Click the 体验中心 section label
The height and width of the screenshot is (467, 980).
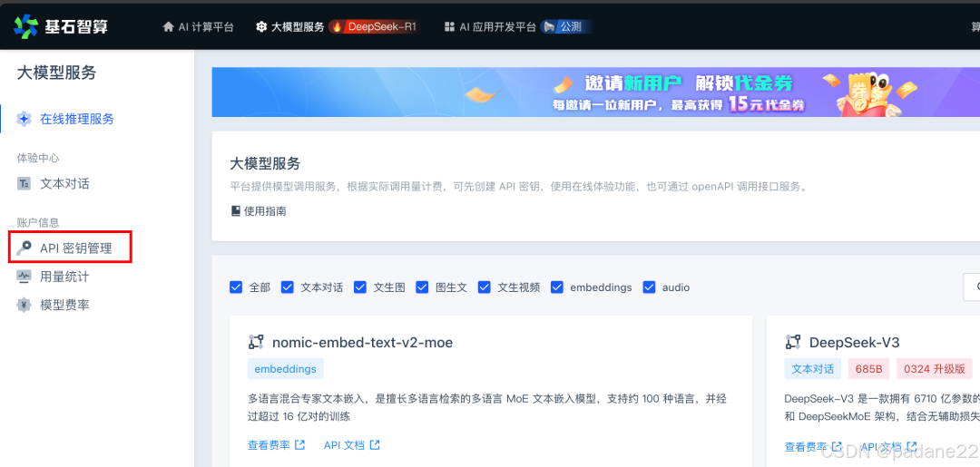click(38, 158)
